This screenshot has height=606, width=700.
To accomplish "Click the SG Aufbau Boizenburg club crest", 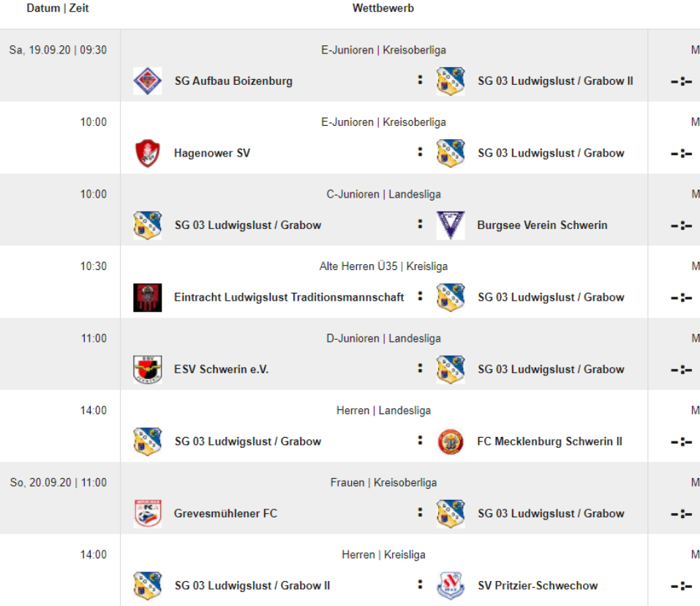I will click(x=147, y=81).
